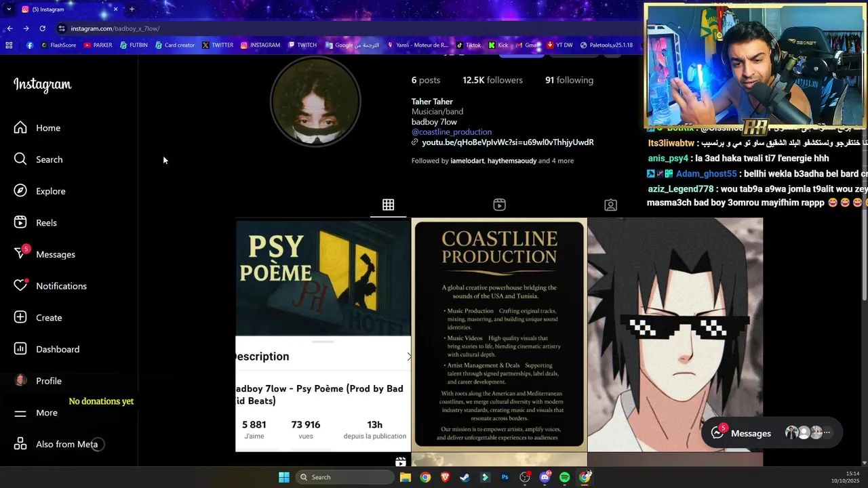The width and height of the screenshot is (868, 488).
Task: Open the Yamli bookmark
Action: [x=417, y=45]
